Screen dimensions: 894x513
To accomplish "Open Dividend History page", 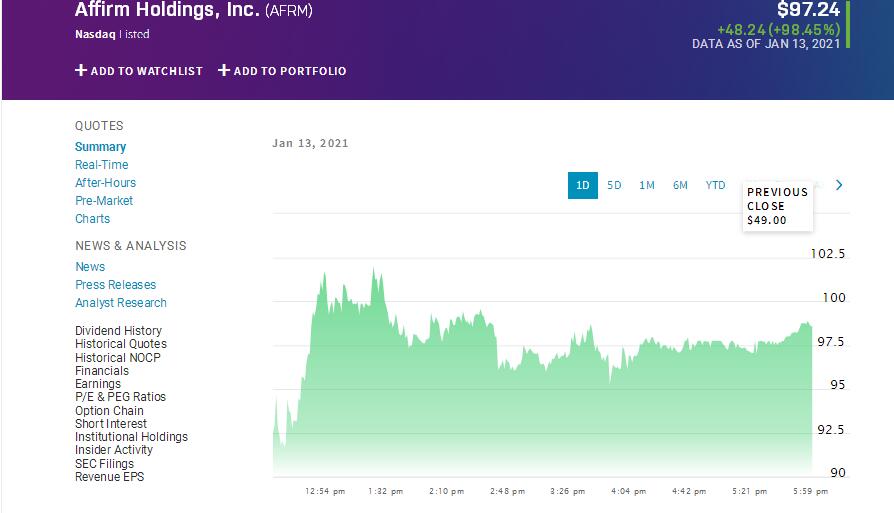I will (x=119, y=331).
